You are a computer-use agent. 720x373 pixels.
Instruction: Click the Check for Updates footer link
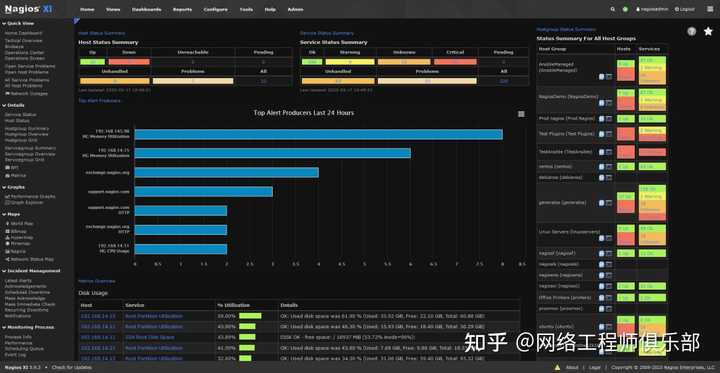[x=72, y=367]
